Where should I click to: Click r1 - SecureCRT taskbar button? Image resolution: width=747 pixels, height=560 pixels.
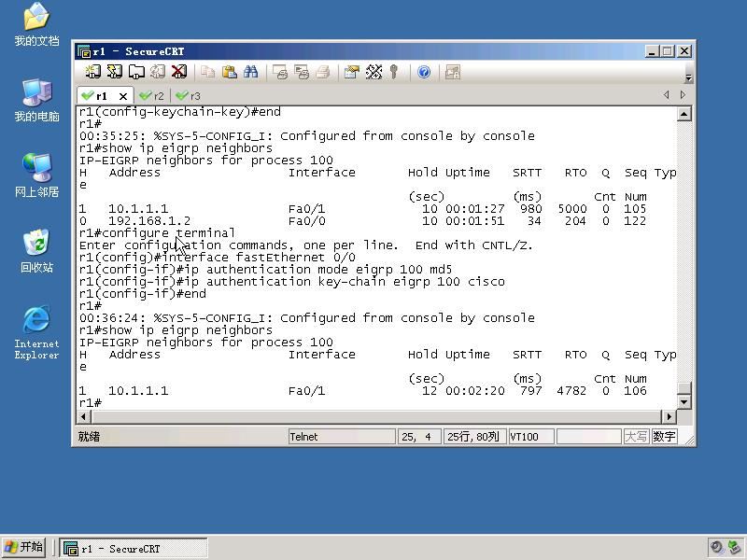tap(134, 549)
